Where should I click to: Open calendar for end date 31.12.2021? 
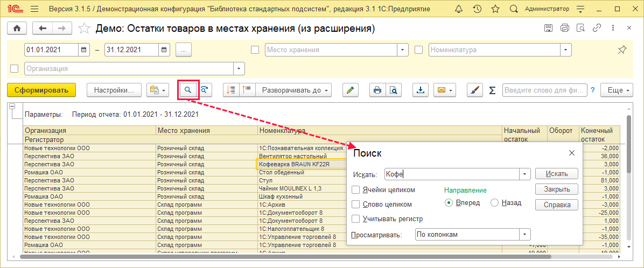164,50
